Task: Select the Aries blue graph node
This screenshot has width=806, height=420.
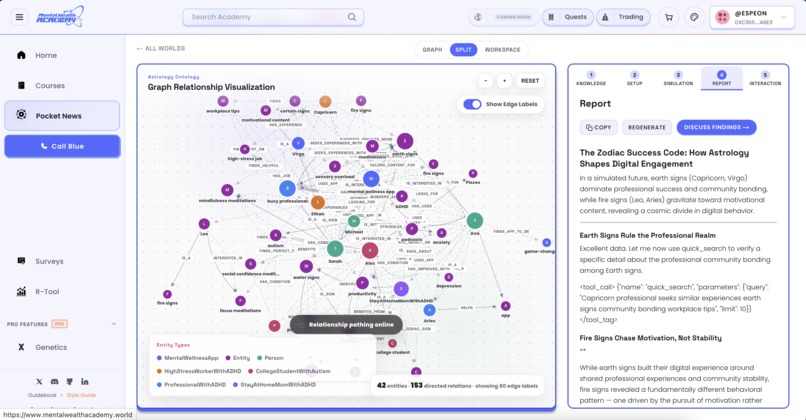Action: click(429, 310)
